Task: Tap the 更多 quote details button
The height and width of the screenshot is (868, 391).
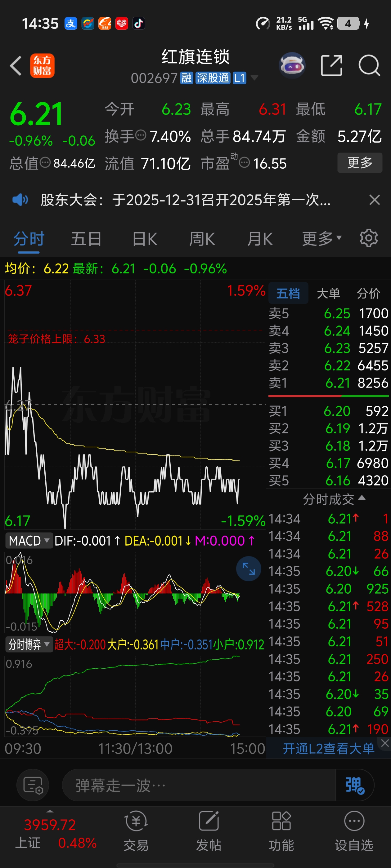Action: coord(360,163)
